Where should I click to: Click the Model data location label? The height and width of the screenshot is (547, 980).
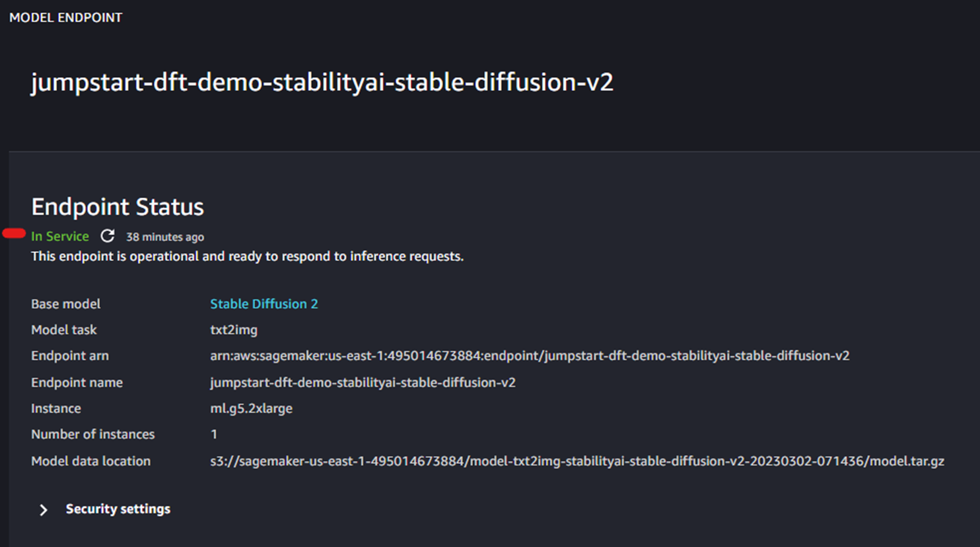click(x=90, y=461)
